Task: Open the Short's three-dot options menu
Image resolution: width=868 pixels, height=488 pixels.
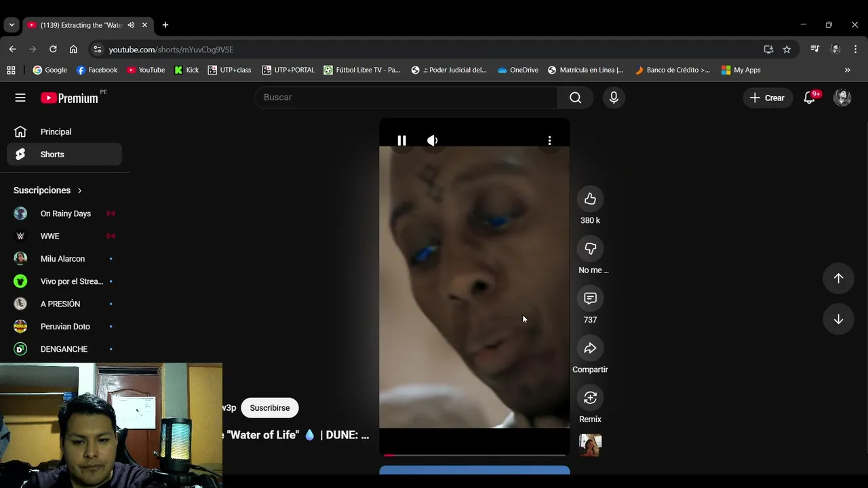Action: point(549,140)
